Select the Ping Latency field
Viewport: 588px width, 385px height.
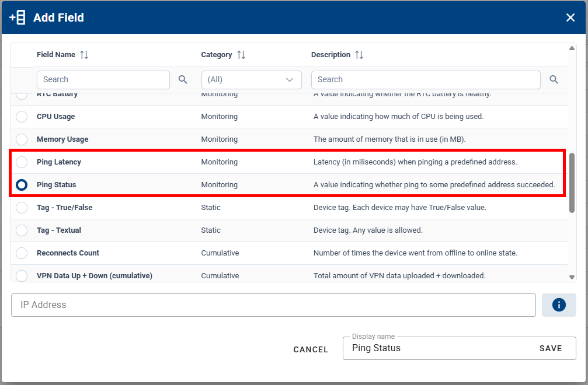click(22, 162)
